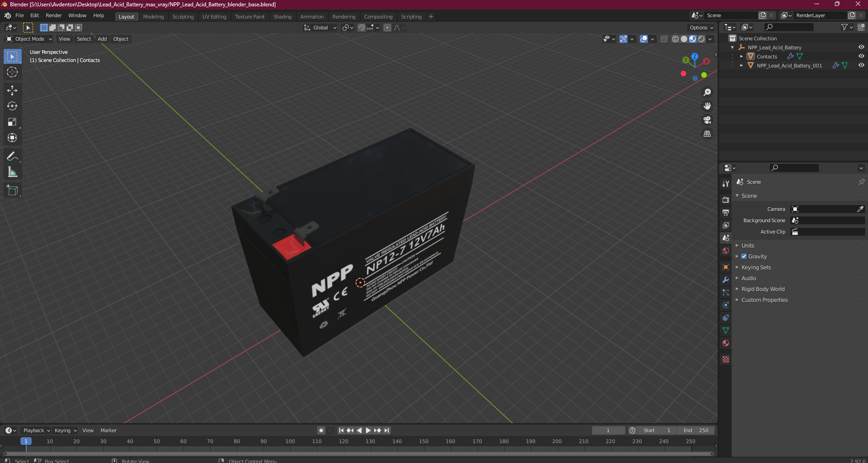Switch to the Shading workspace tab
Screen dimensions: 868x463
[282, 17]
